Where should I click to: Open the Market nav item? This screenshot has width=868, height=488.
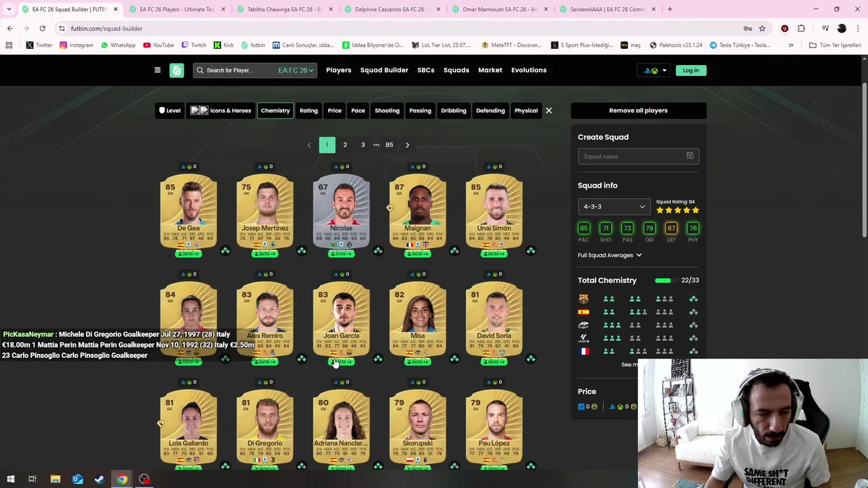point(490,70)
